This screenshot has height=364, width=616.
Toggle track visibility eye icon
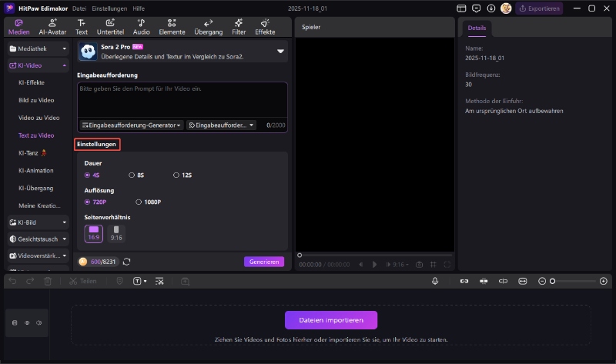(27, 322)
